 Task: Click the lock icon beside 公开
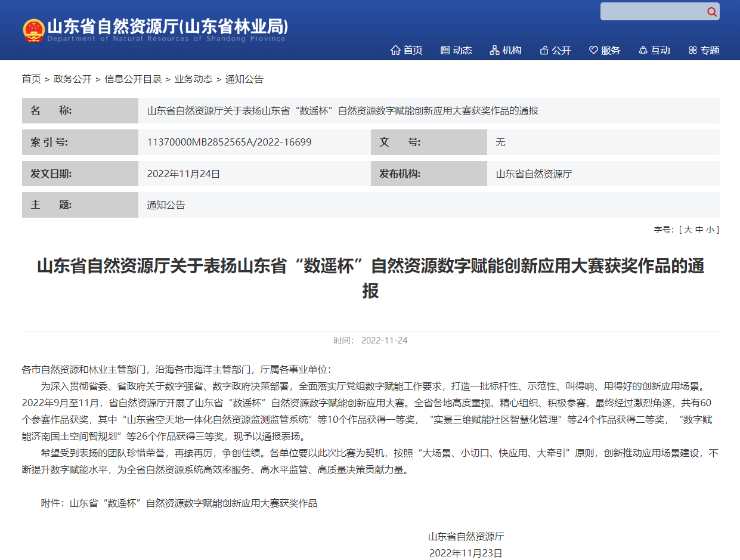544,50
